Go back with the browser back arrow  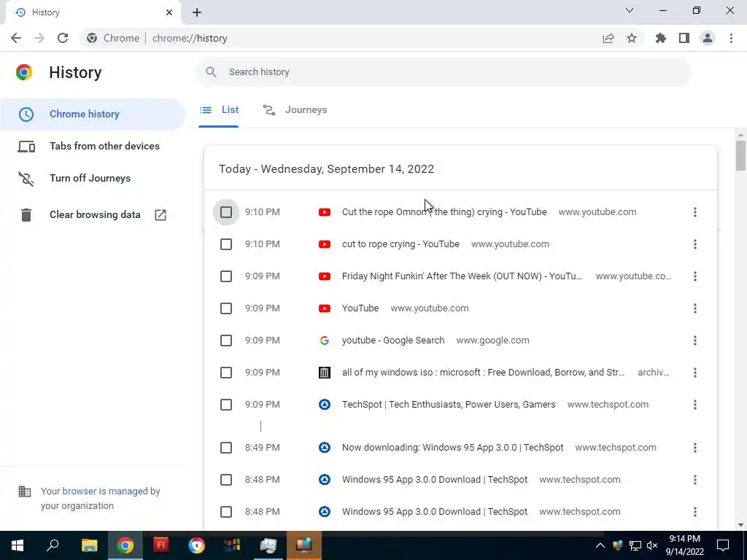(16, 38)
